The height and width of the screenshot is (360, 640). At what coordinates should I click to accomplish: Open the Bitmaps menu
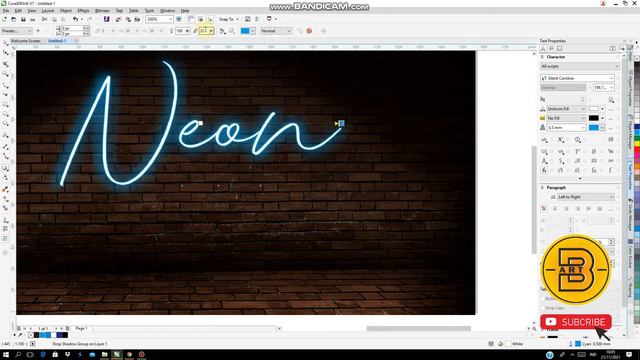(x=102, y=11)
